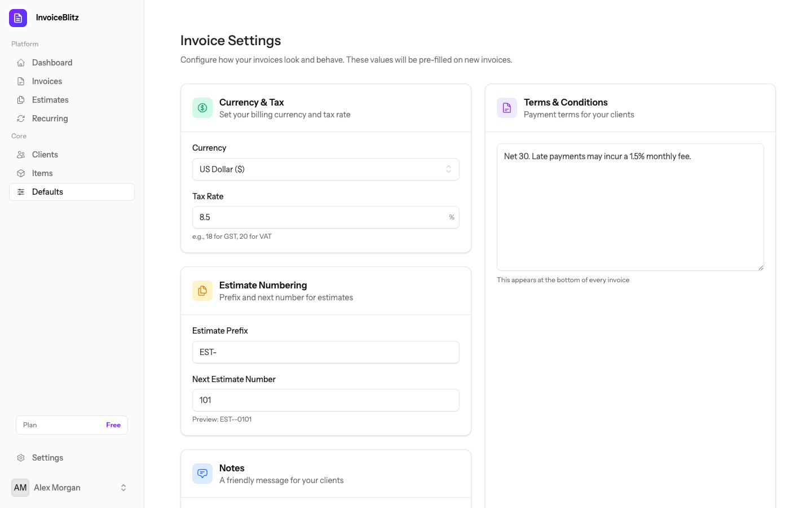
Task: Click the Free plan badge
Action: [113, 424]
